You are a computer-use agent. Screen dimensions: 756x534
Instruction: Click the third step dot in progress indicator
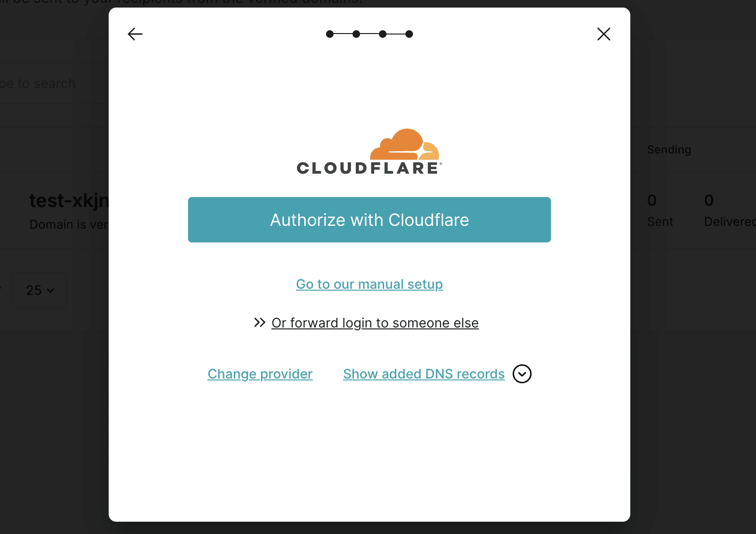coord(383,34)
